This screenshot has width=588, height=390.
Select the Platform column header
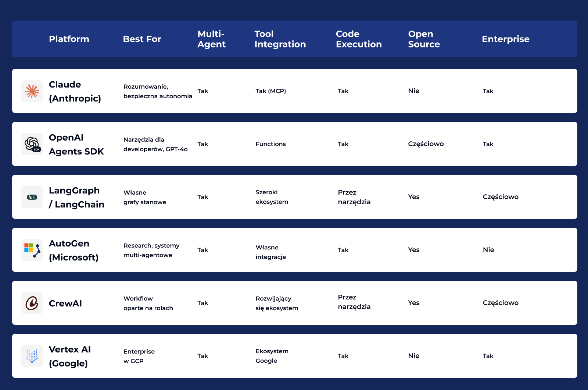tap(69, 39)
